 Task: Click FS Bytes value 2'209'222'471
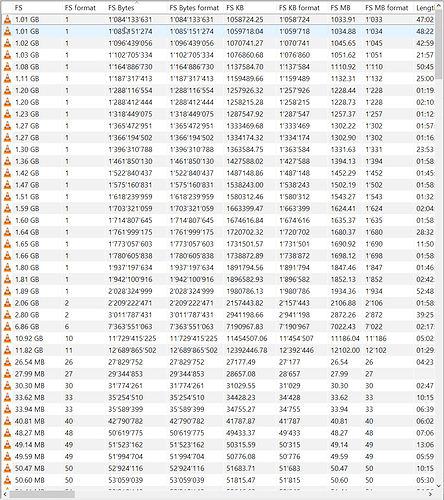[130, 303]
